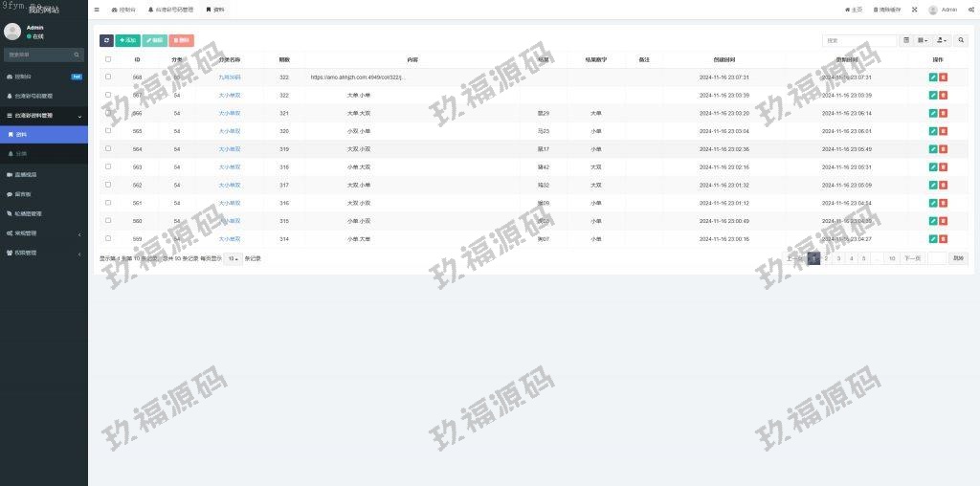The image size is (980, 486).
Task: Click the red delete icon for row 567
Action: pos(943,95)
